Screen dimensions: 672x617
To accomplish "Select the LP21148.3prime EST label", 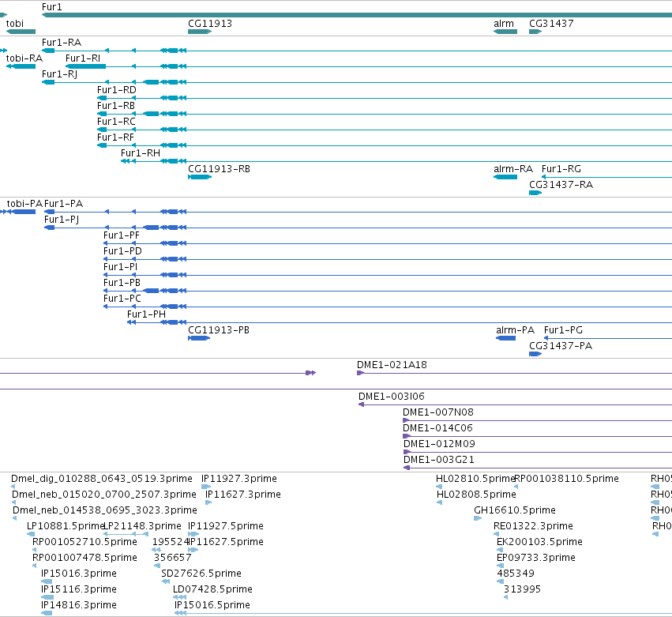I will 143,526.
